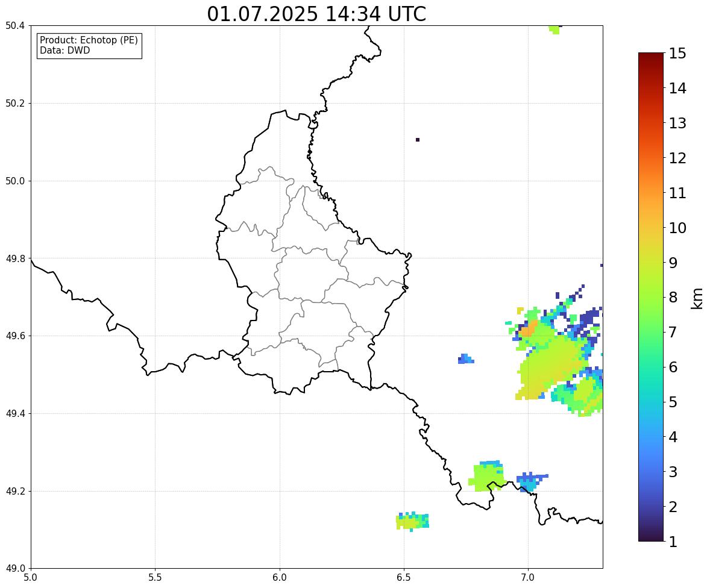The width and height of the screenshot is (710, 588).
Task: Click the y-axis label "49.2"
Action: pos(14,491)
